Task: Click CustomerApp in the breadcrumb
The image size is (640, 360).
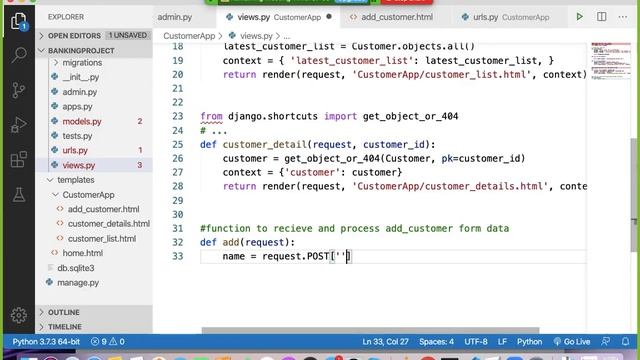Action: (x=189, y=36)
